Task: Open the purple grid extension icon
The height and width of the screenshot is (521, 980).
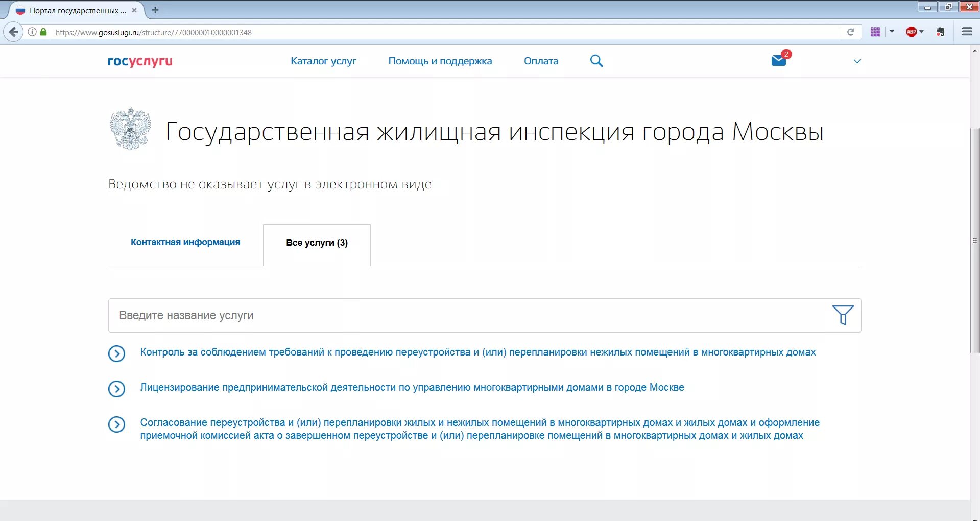Action: click(875, 32)
